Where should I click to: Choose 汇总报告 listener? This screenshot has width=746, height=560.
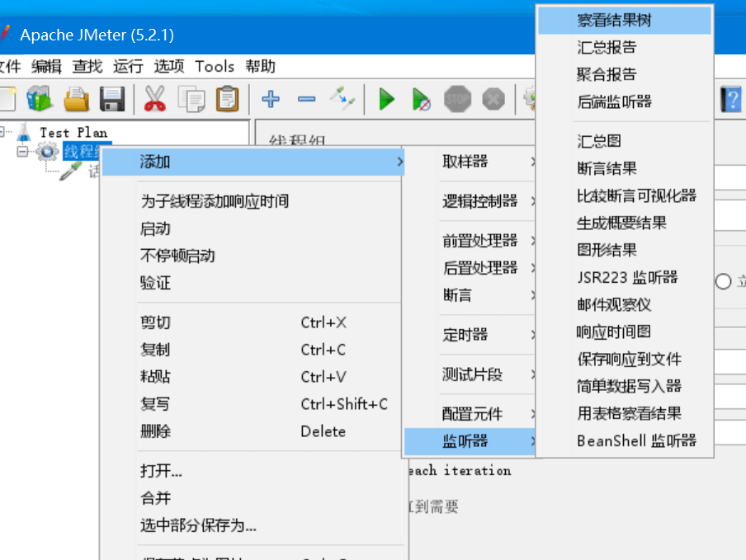[x=625, y=48]
